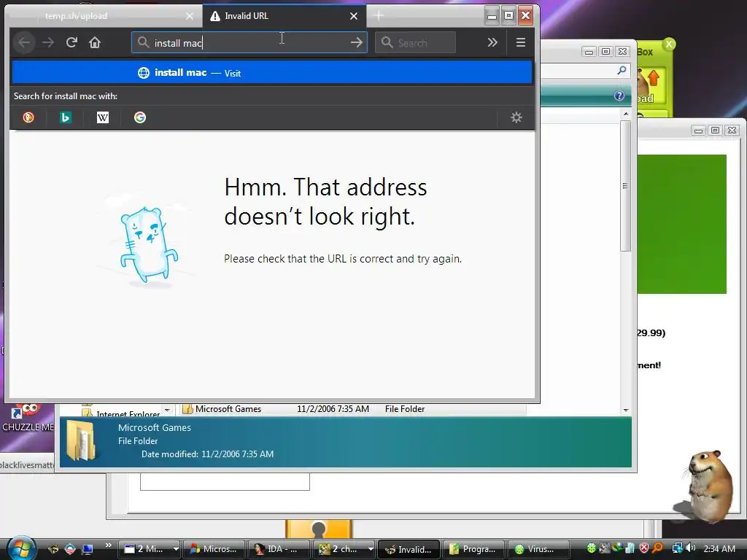Expand 2 ch... taskbar group dropdown arrow
The image size is (747, 560).
pyautogui.click(x=371, y=549)
